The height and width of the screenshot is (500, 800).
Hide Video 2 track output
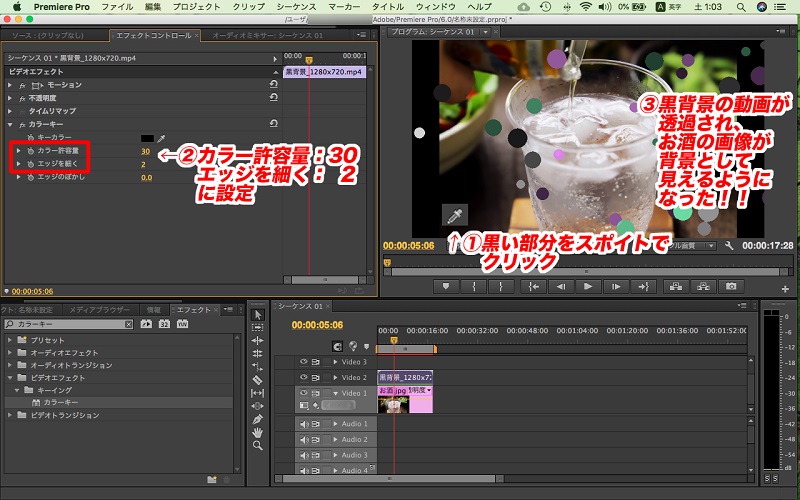tap(304, 377)
